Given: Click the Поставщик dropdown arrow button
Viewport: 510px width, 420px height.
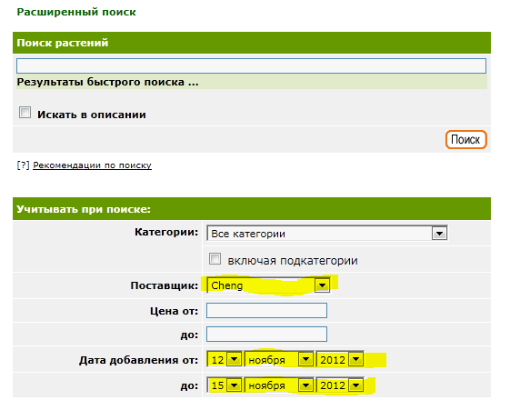Looking at the screenshot, I should click(322, 285).
